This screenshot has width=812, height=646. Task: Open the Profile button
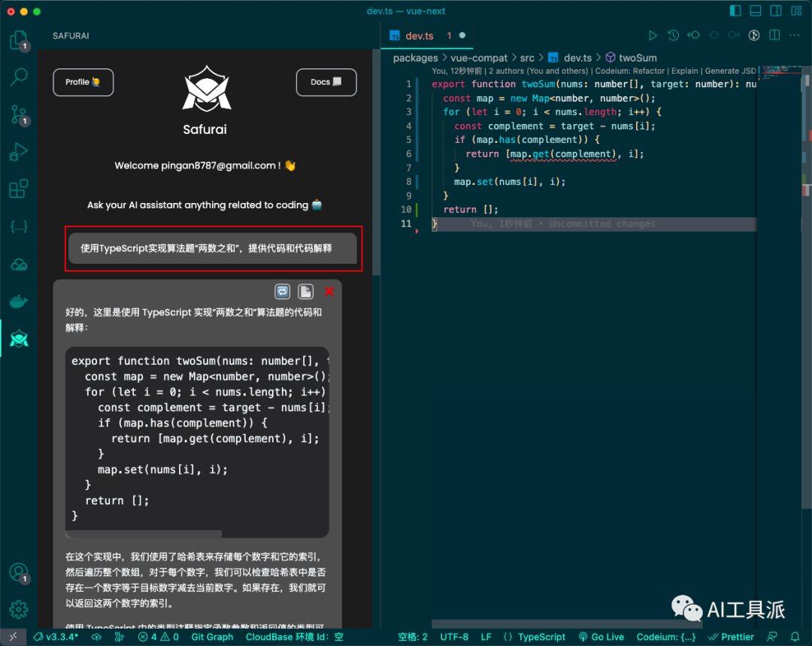(x=83, y=83)
